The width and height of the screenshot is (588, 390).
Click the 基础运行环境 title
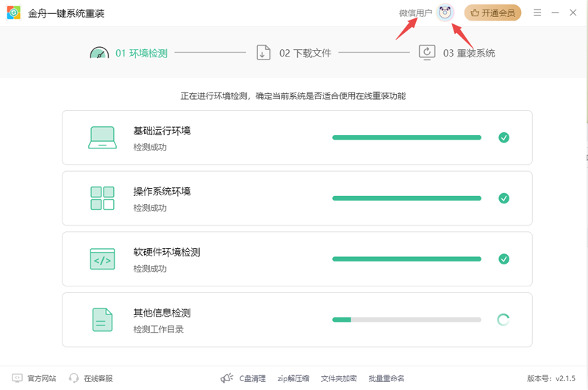[162, 131]
